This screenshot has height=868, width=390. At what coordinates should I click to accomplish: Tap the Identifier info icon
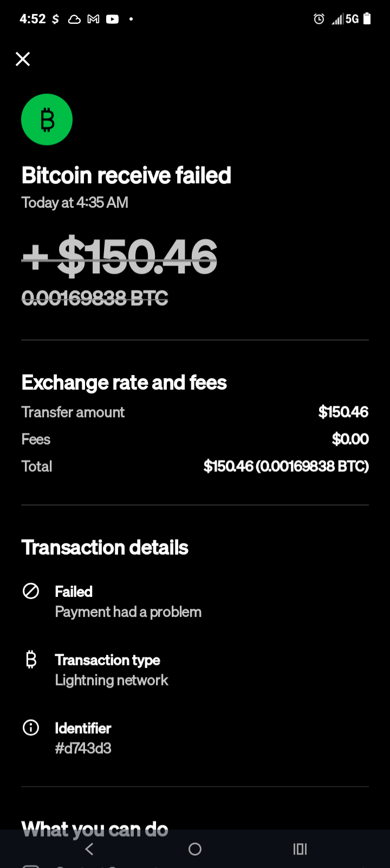[31, 728]
